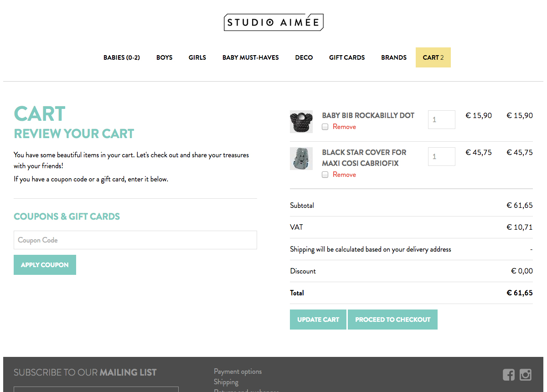Focus the Coupon Code input field
This screenshot has width=547, height=392.
click(135, 240)
